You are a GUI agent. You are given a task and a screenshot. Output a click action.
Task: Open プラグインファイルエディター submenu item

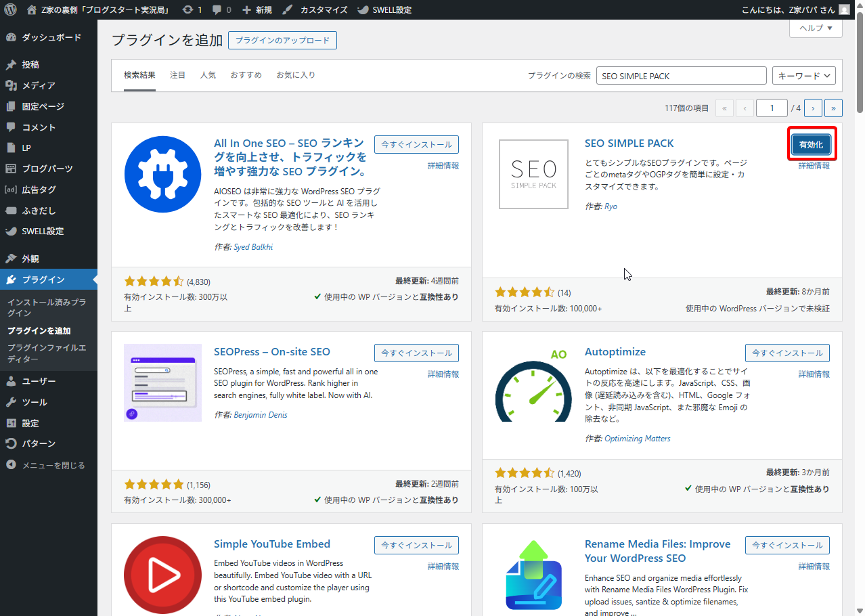click(47, 353)
